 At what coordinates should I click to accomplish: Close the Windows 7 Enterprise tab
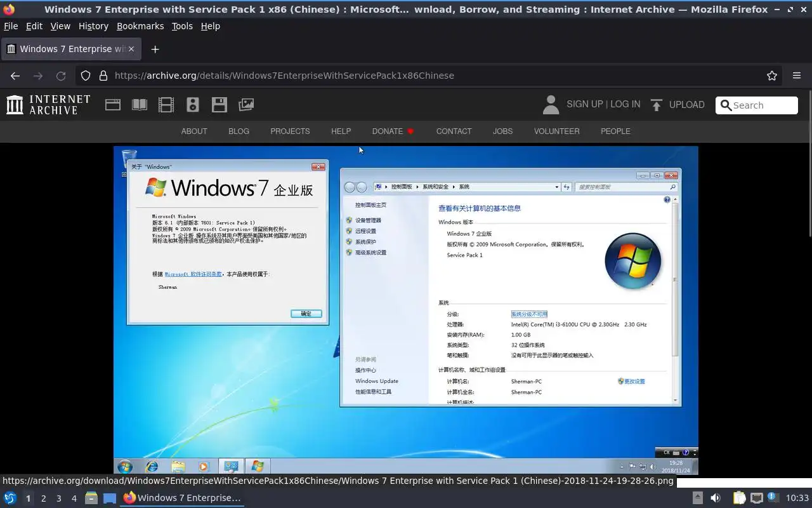tap(131, 49)
